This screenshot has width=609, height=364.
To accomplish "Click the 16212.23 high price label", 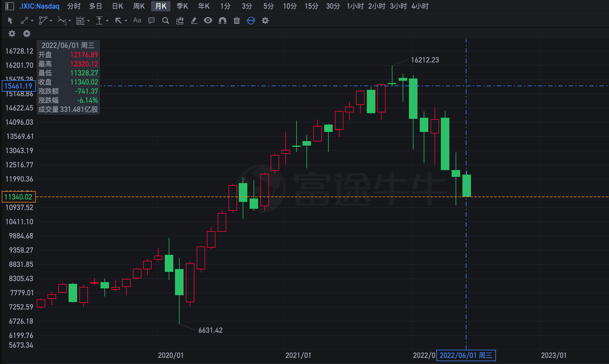I will coord(425,60).
